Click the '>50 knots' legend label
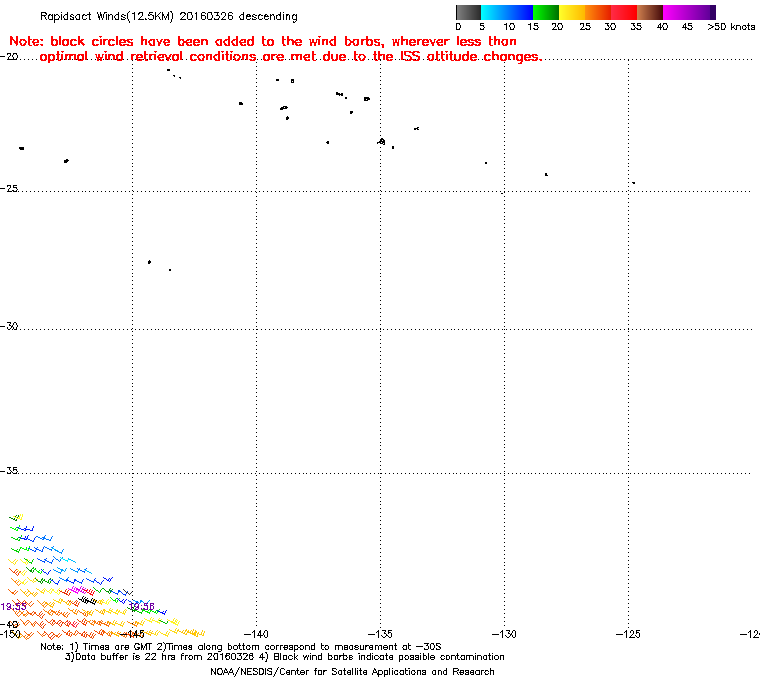This screenshot has height=688, width=760. coord(731,27)
